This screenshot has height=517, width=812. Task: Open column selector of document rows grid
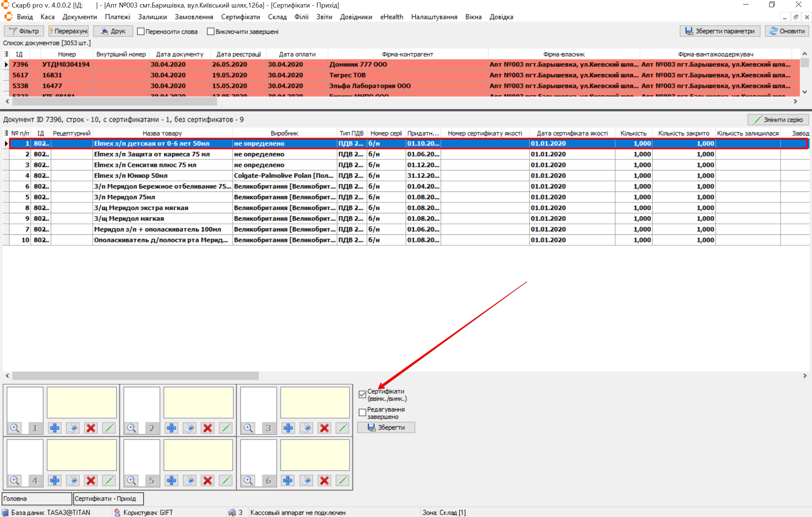[x=6, y=133]
